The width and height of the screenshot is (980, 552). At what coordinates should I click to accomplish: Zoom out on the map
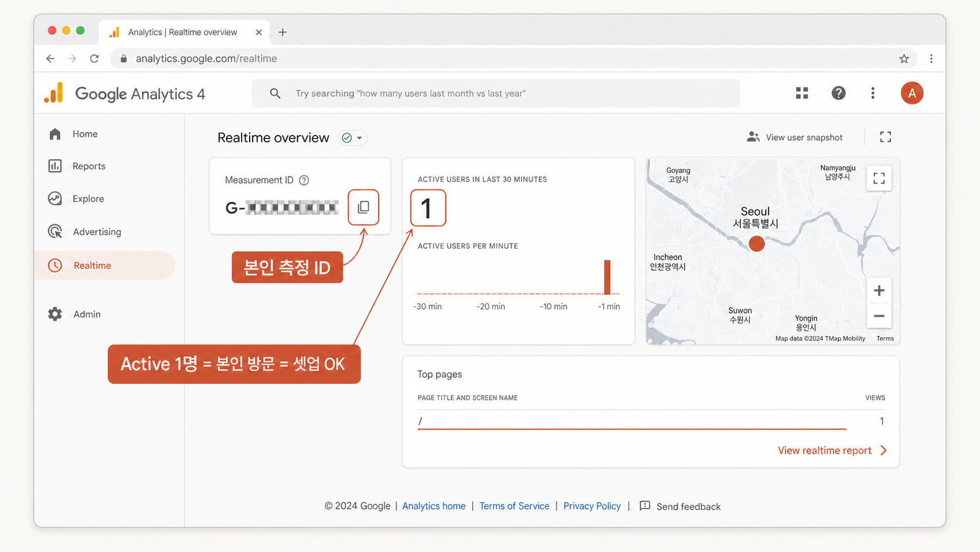point(879,316)
